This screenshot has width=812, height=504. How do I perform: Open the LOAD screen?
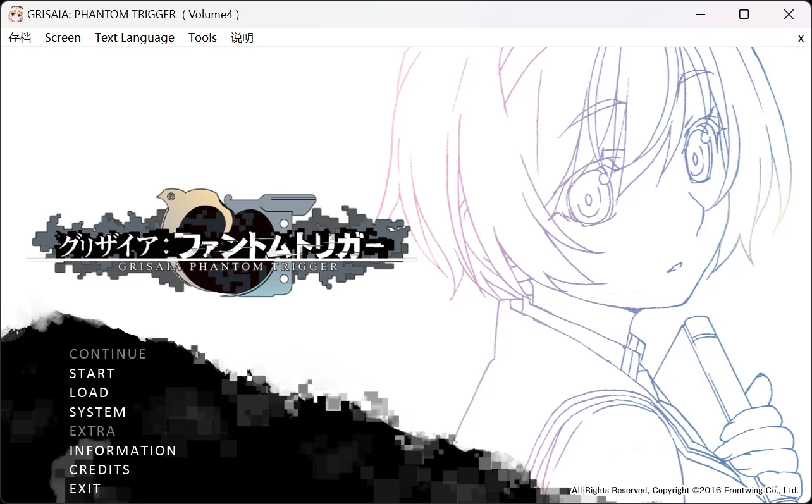click(x=89, y=393)
